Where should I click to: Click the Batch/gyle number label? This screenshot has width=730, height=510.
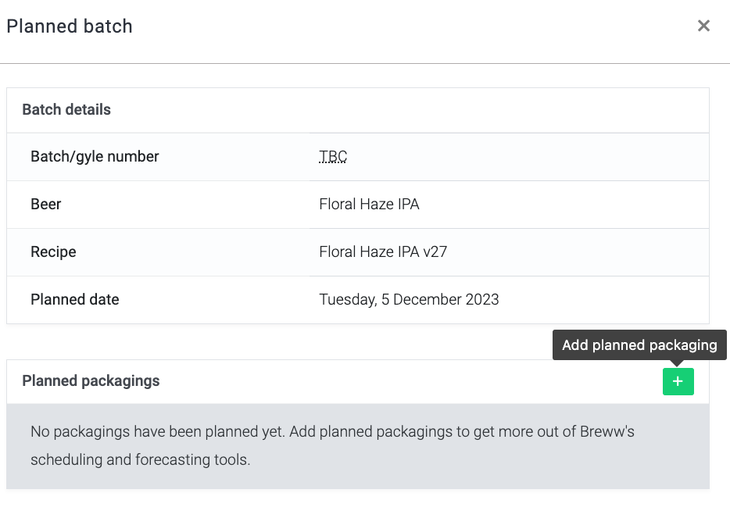tap(95, 156)
